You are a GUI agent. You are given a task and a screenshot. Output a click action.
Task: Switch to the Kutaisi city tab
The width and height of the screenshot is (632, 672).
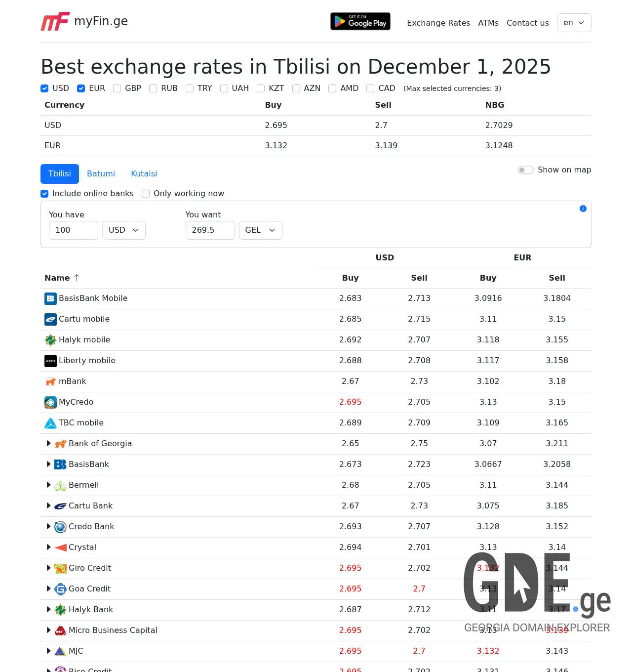(x=144, y=174)
